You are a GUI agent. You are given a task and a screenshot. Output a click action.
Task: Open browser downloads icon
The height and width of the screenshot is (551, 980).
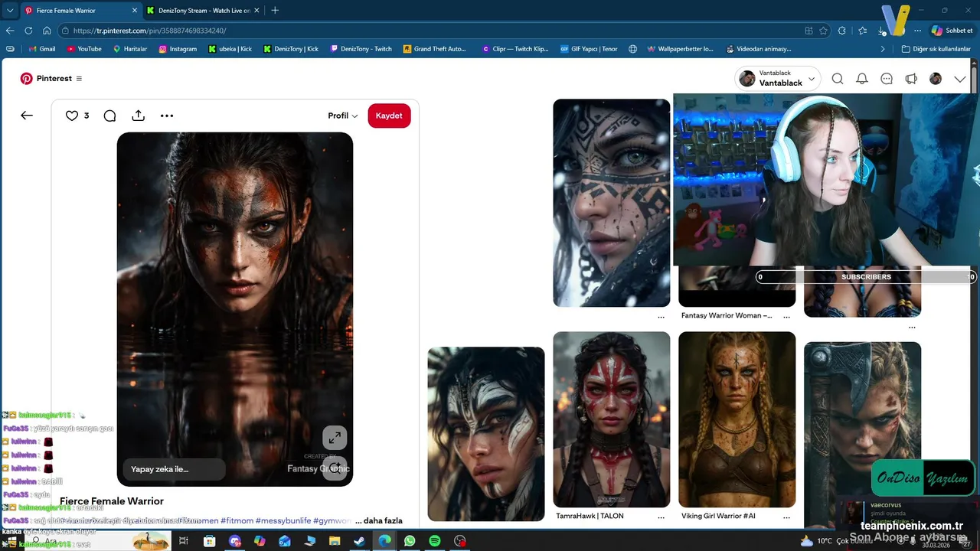coord(882,31)
